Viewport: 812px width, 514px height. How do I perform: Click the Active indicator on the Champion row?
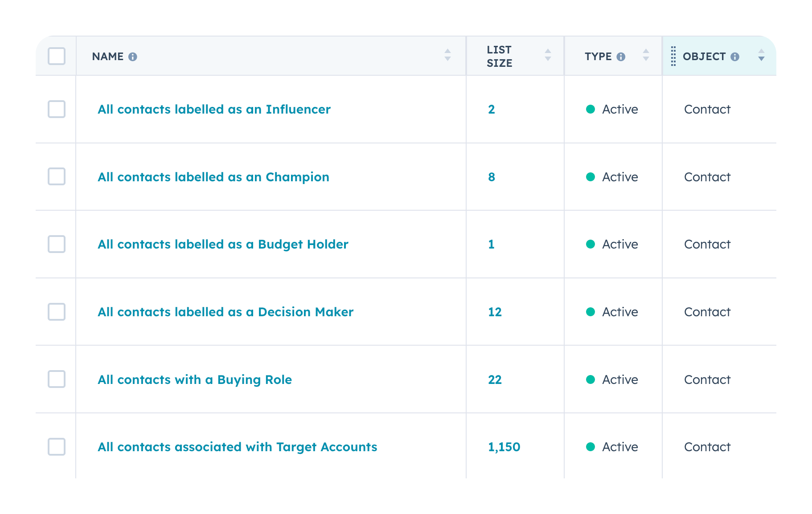pos(591,177)
